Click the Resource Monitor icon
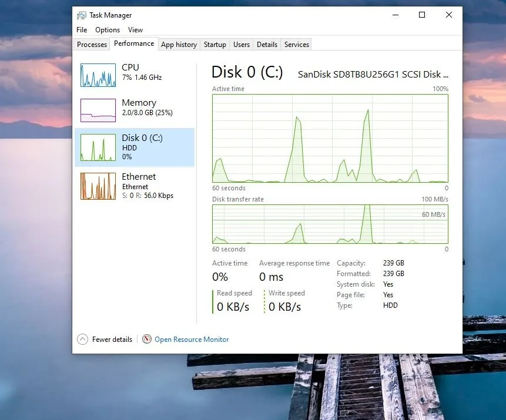506x420 pixels. 147,340
